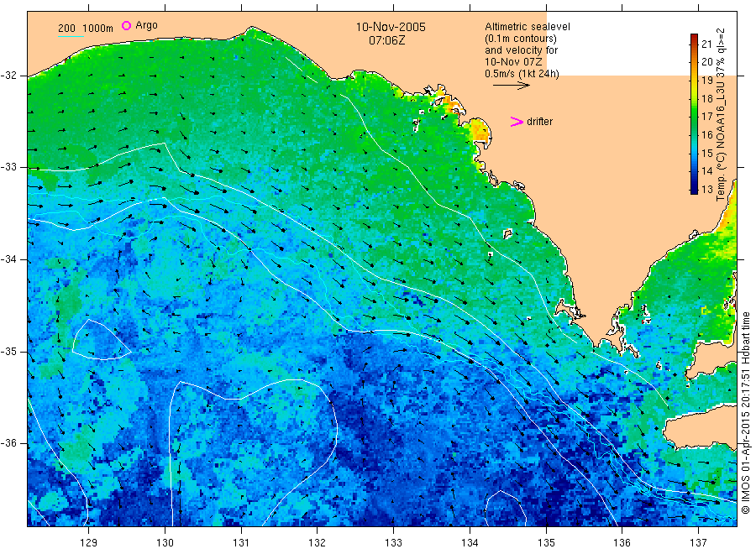Click the temperature color bar scale
This screenshot has height=554, width=756.
[x=694, y=114]
